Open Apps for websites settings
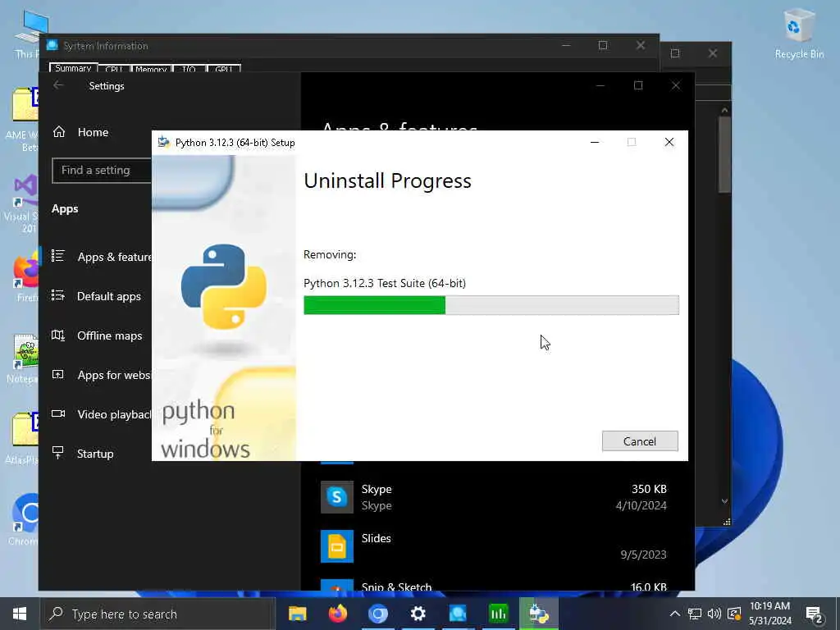 tap(101, 375)
